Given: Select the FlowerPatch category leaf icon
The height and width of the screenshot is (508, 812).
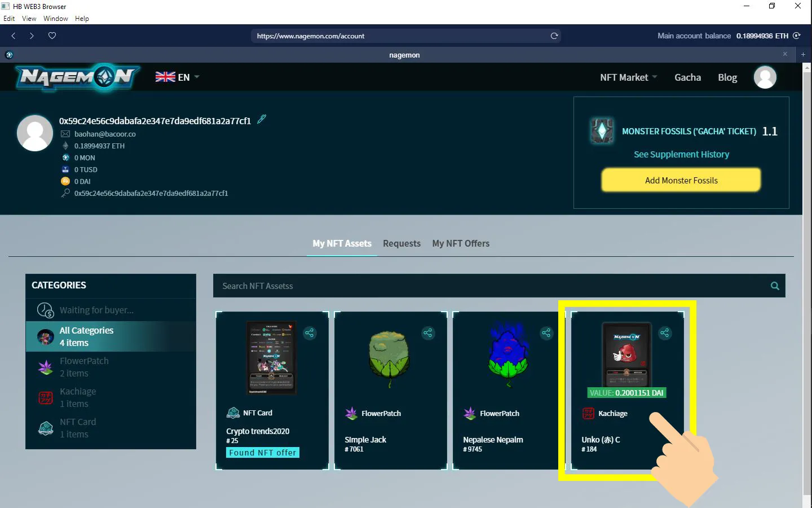Looking at the screenshot, I should pyautogui.click(x=46, y=367).
